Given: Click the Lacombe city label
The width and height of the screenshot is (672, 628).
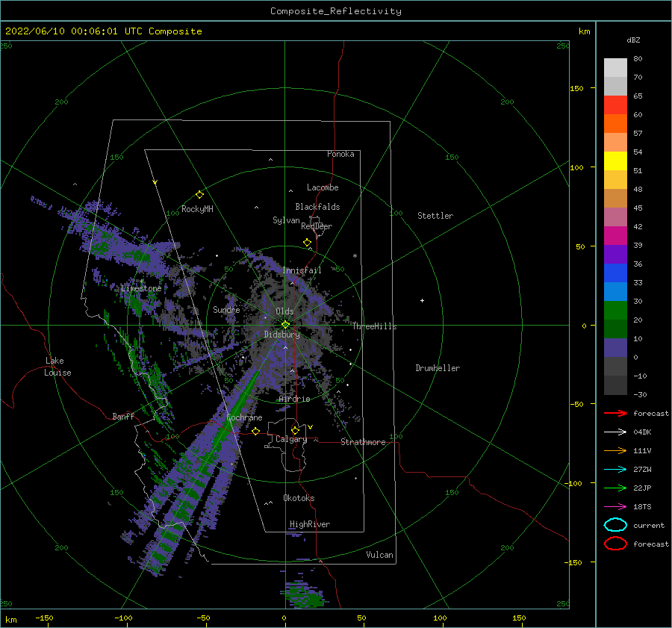Looking at the screenshot, I should coord(323,187).
